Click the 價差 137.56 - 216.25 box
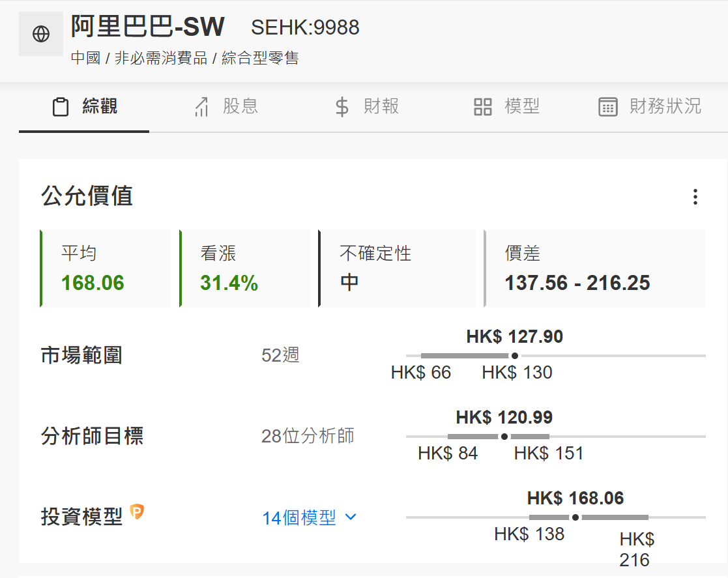Screen dimensions: 728x578 tap(595, 268)
